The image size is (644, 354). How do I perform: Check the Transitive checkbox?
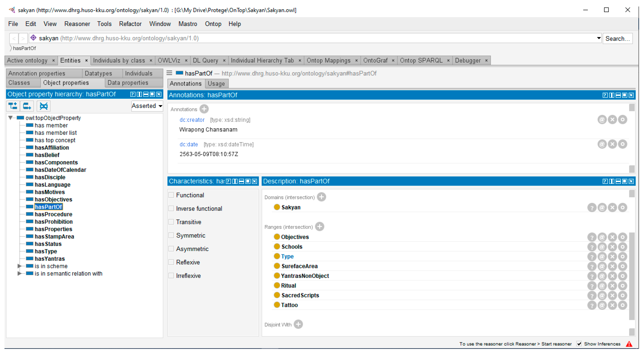tap(171, 222)
